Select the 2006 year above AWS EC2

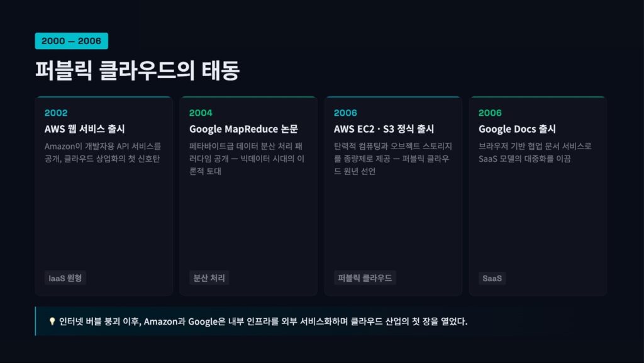pyautogui.click(x=345, y=113)
